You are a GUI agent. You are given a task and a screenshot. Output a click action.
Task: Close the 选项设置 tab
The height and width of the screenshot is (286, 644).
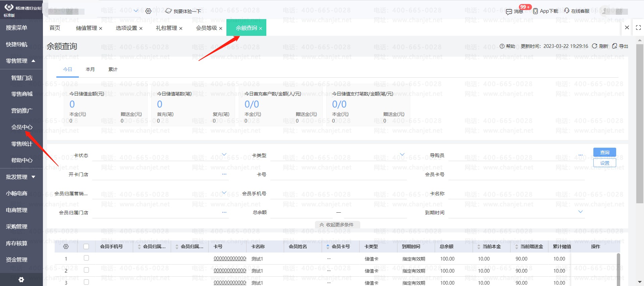point(141,28)
